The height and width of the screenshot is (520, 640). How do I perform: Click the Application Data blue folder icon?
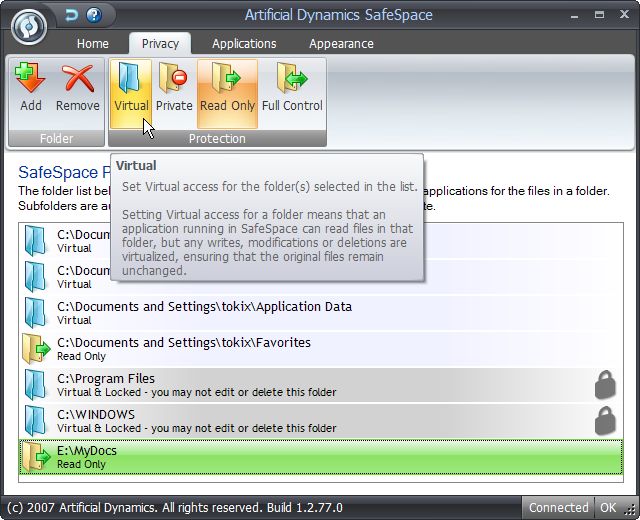[36, 313]
